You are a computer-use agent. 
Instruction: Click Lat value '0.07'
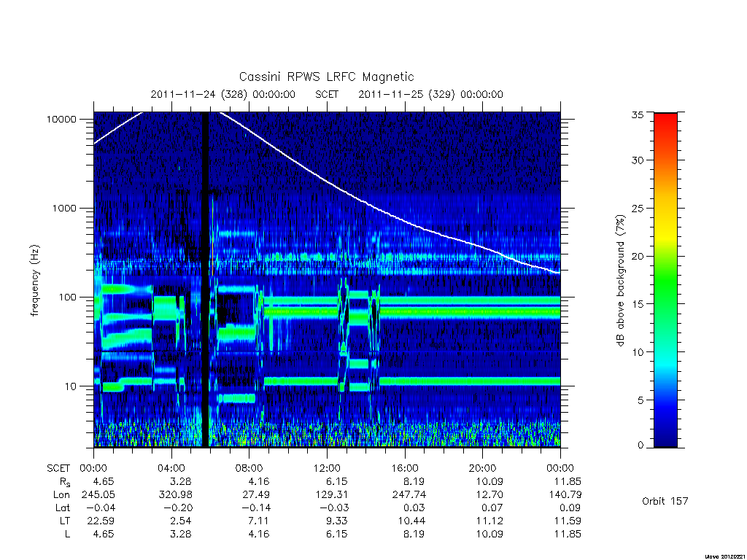pos(492,508)
